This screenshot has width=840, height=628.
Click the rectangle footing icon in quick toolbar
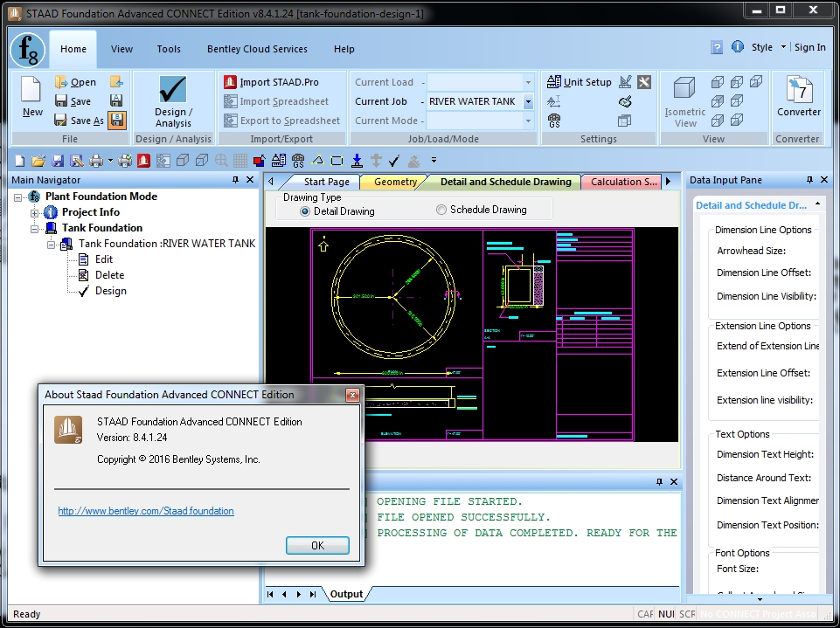[x=337, y=160]
